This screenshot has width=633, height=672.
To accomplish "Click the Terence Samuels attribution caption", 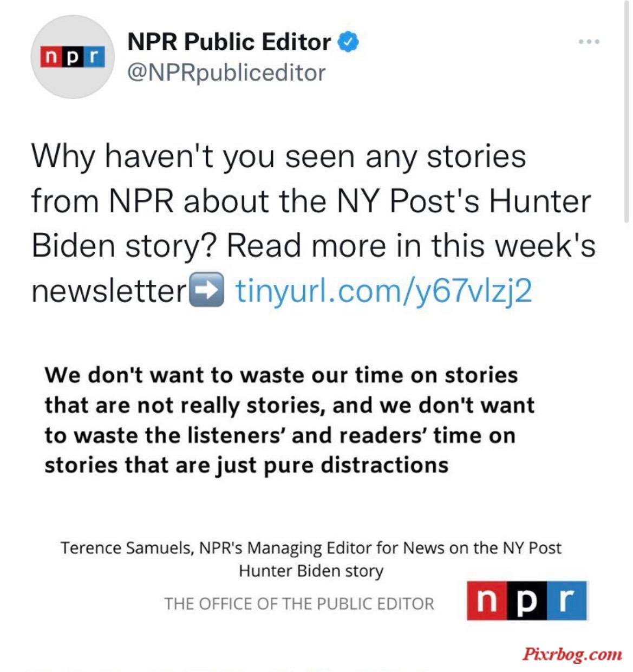I will point(311,559).
